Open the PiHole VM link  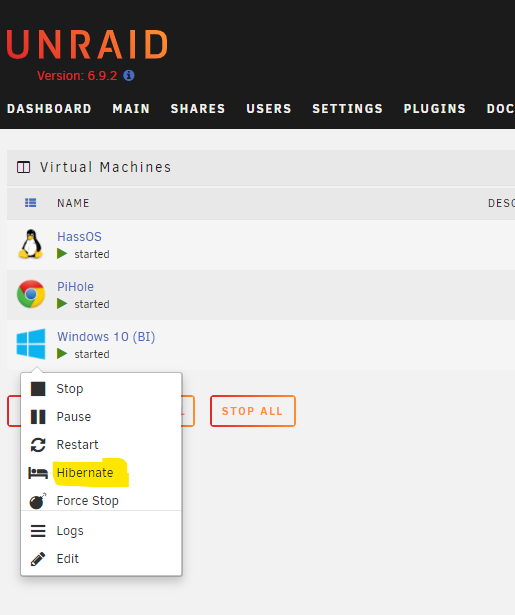coord(75,287)
